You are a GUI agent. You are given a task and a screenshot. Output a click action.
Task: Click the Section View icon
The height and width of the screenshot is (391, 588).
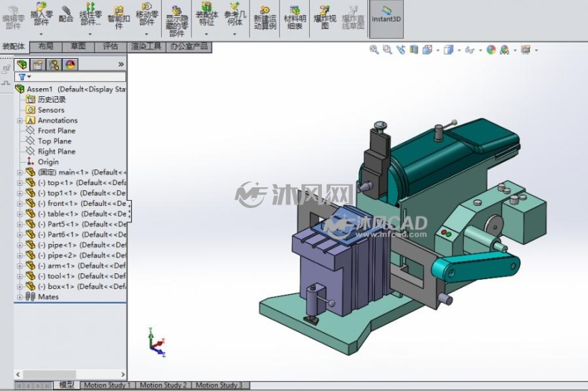pyautogui.click(x=414, y=50)
